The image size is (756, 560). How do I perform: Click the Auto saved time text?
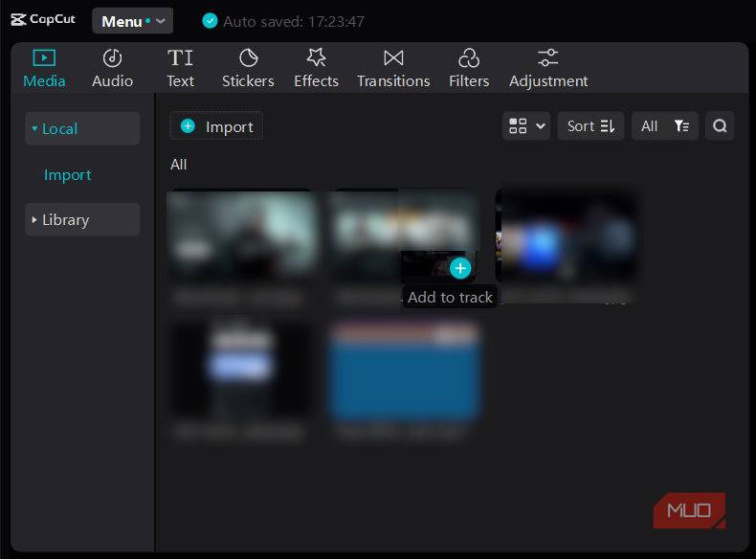294,22
